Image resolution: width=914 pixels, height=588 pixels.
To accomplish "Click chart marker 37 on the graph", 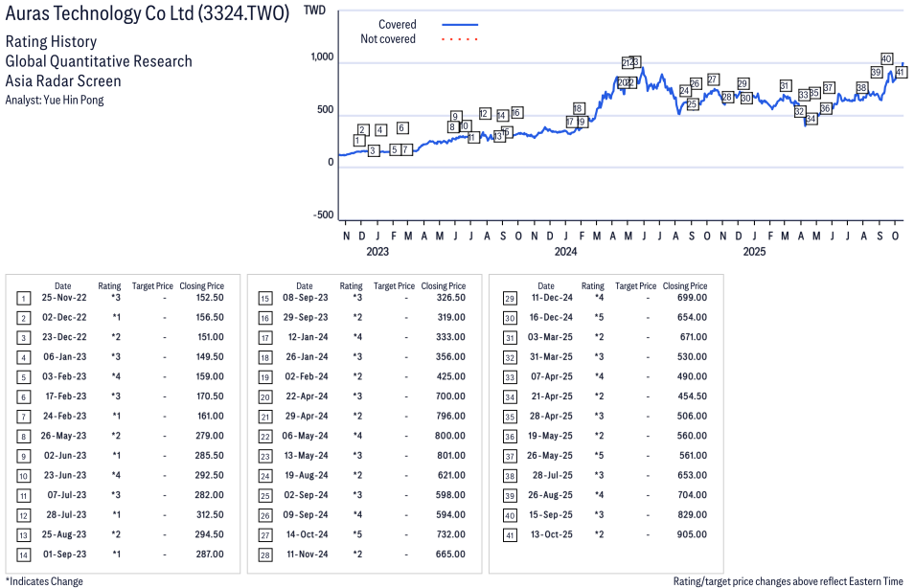I will click(x=829, y=88).
